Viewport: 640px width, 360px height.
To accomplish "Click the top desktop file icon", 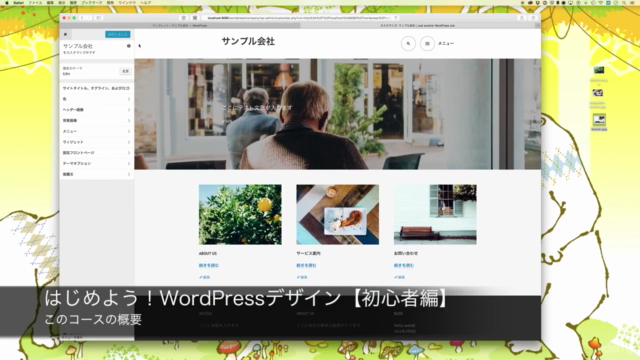I will coord(599,71).
